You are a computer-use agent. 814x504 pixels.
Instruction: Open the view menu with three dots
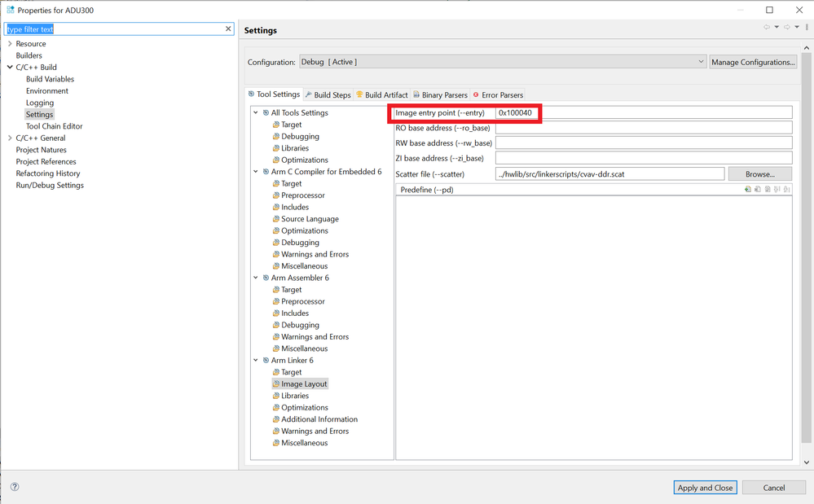(807, 27)
